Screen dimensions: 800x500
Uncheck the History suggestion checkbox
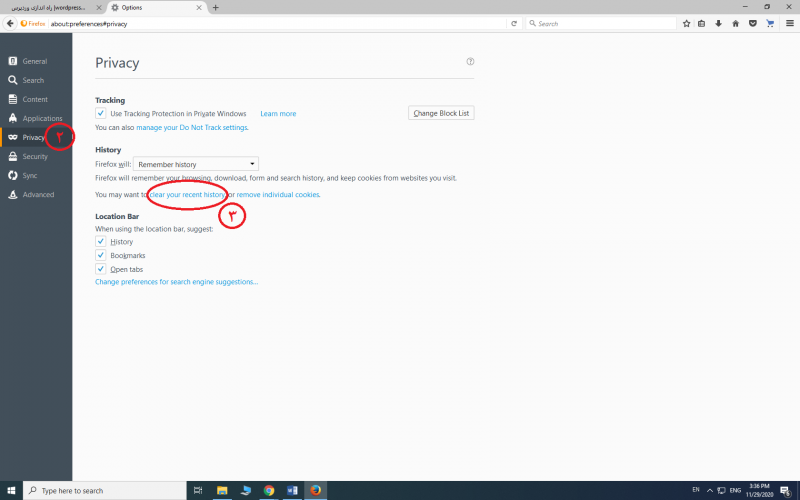(101, 242)
